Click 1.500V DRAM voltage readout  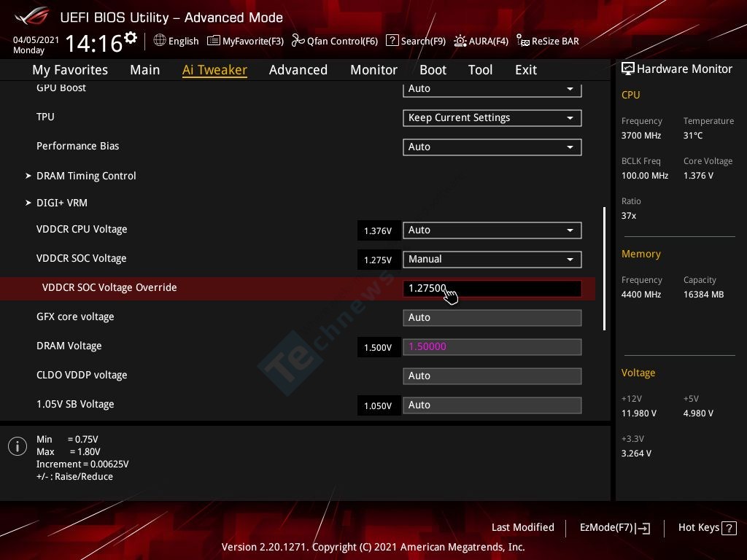click(x=378, y=347)
